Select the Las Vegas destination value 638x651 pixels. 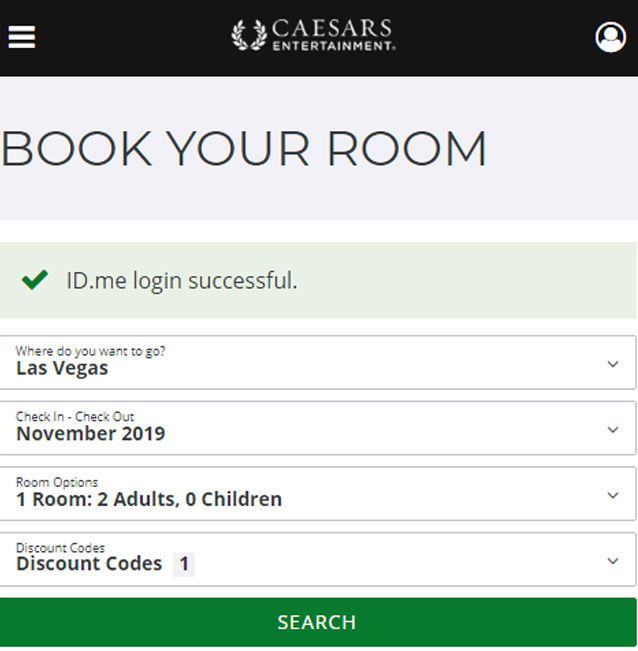(62, 368)
